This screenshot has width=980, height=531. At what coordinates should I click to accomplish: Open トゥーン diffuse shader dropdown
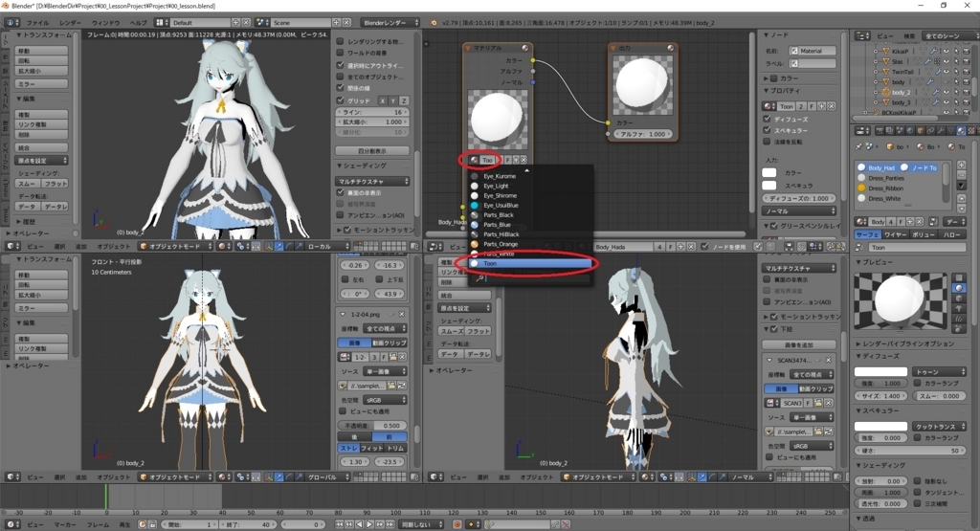938,371
